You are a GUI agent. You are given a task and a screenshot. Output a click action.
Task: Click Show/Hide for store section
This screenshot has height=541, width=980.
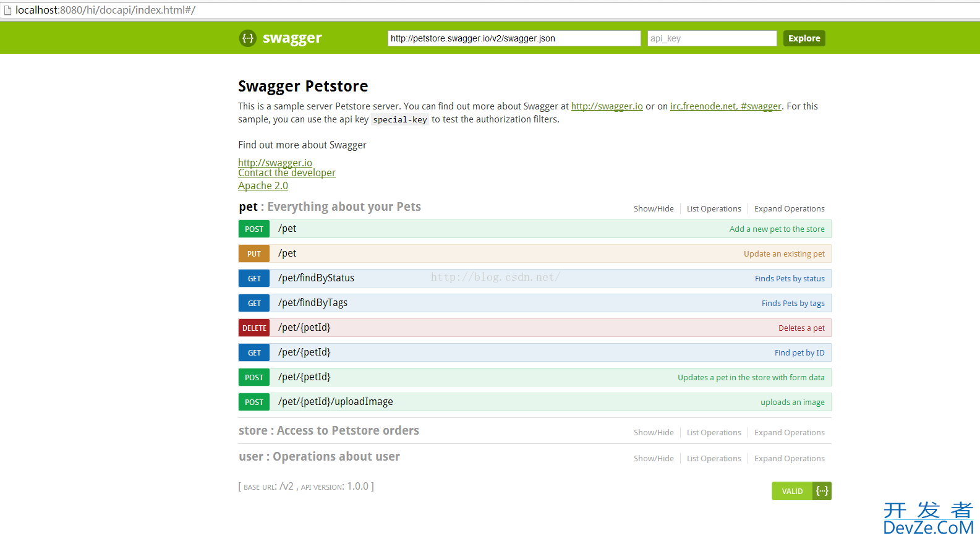coord(654,433)
